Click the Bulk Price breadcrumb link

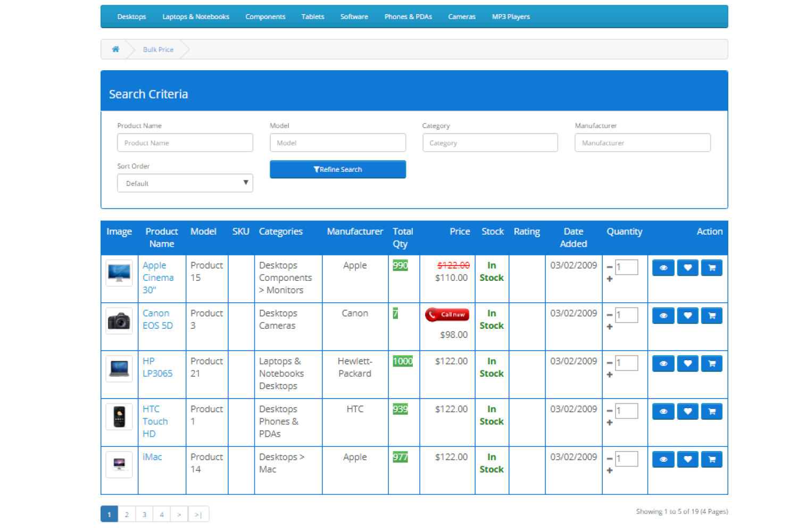click(158, 49)
